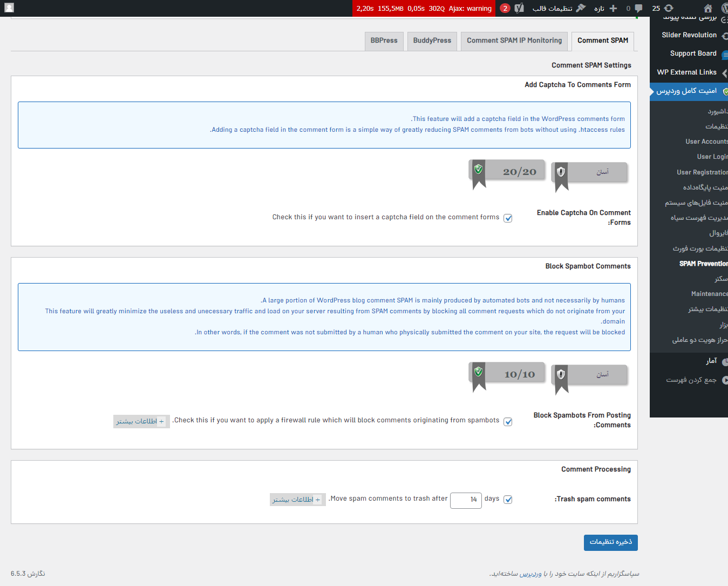Open User Login submenu item

[x=711, y=157]
